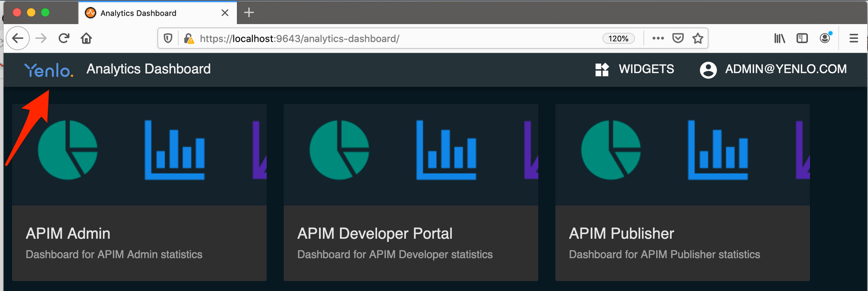Click the browser forward arrow

coord(41,38)
